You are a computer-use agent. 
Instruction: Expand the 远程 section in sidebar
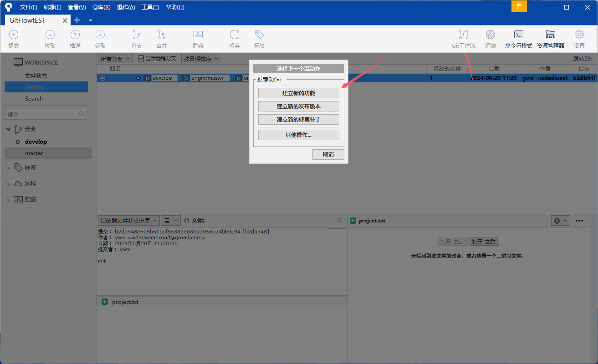pos(8,184)
